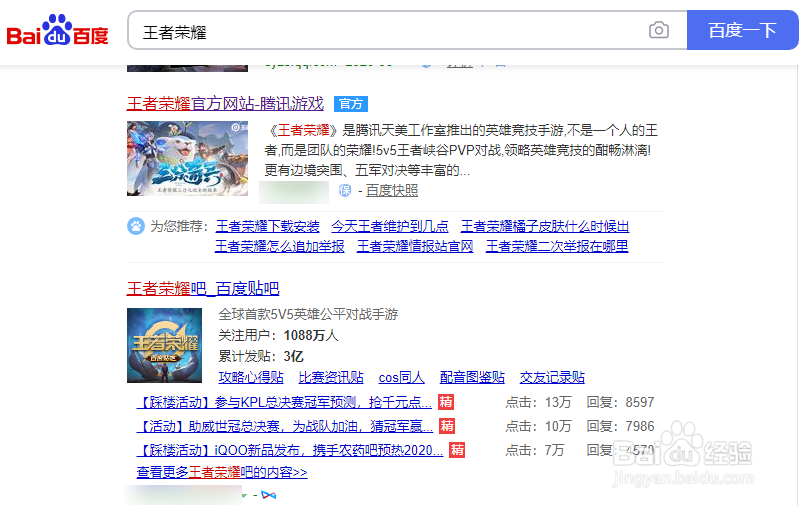This screenshot has width=799, height=506.
Task: Open 百度快照 for official site result
Action: click(x=392, y=191)
